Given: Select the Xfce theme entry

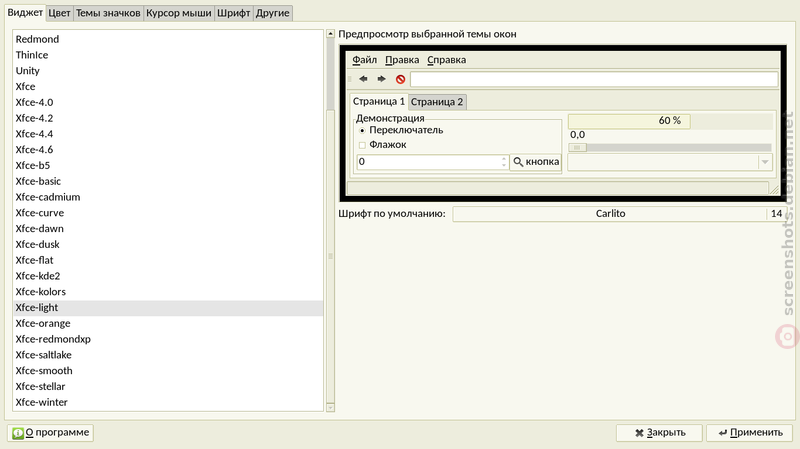Looking at the screenshot, I should tap(168, 87).
